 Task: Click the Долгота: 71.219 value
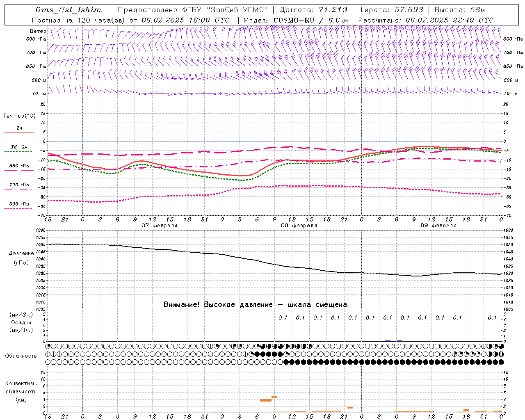point(314,10)
